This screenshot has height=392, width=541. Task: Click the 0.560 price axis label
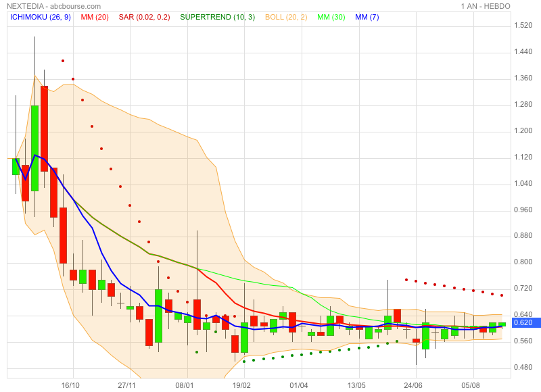tap(523, 341)
